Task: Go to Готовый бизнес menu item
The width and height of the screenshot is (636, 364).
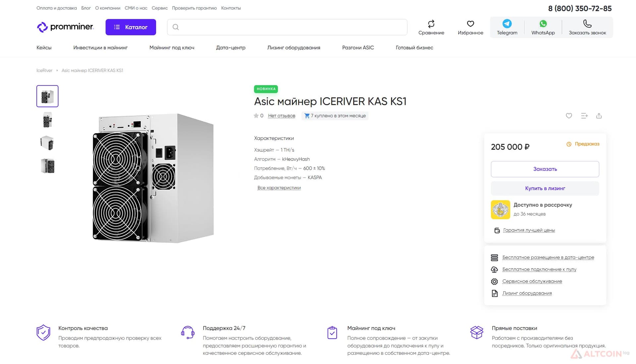Action: point(414,48)
